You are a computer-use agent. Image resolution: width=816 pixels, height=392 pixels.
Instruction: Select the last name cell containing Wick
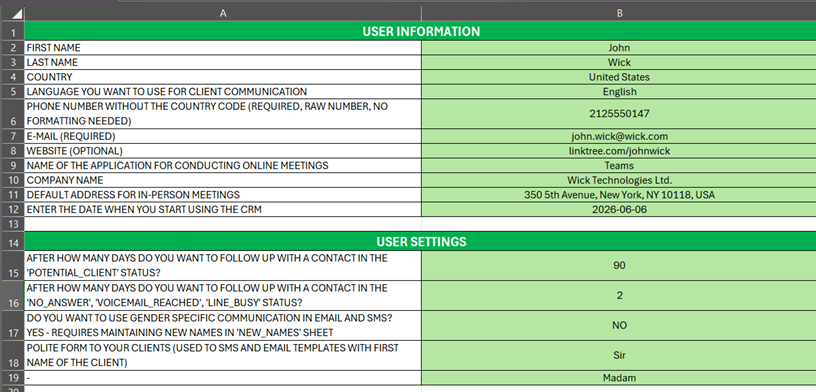click(619, 62)
